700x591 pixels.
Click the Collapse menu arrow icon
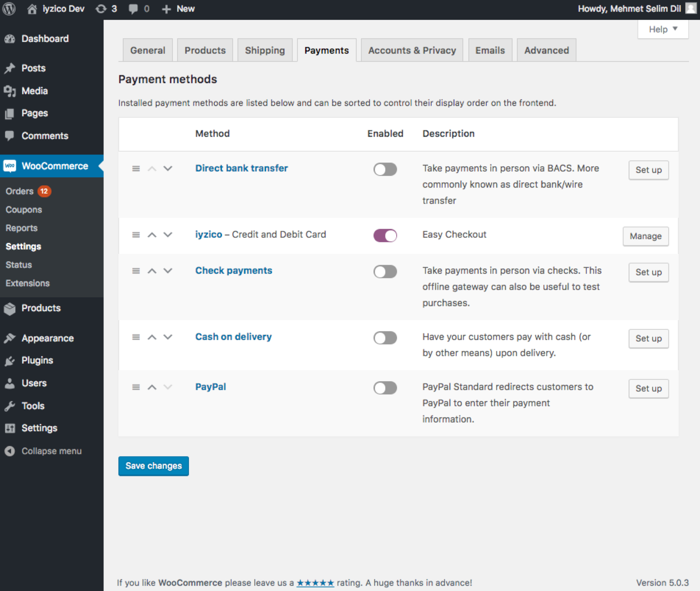pyautogui.click(x=10, y=451)
